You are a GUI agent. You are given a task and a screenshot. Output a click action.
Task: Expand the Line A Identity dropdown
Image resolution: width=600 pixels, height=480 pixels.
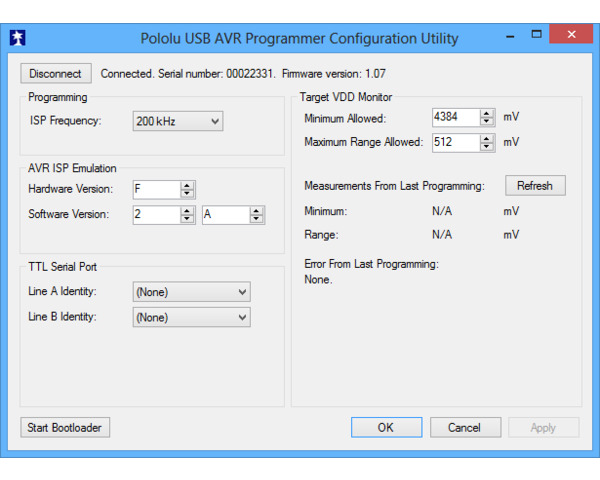192,292
